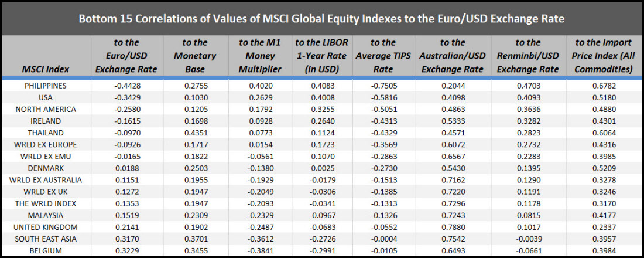This screenshot has height=258, width=644.
Task: Select the BELGIUM row label
Action: coord(46,250)
